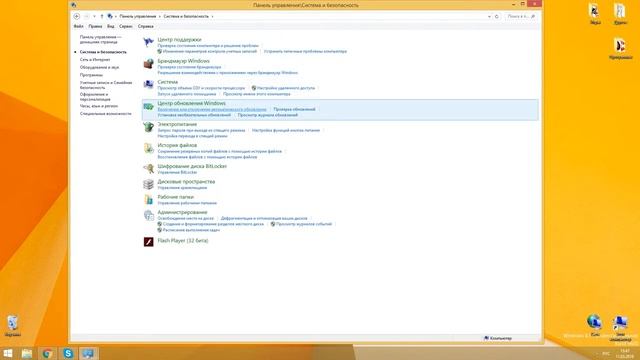Click the Storage Spaces disk stack icon
Viewport: 640px width, 360px height.
click(149, 184)
